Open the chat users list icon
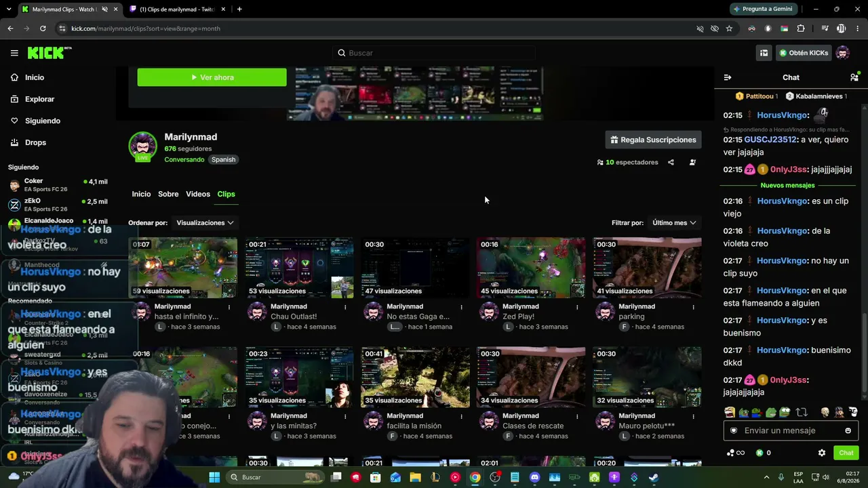The image size is (868, 488). pos(854,77)
